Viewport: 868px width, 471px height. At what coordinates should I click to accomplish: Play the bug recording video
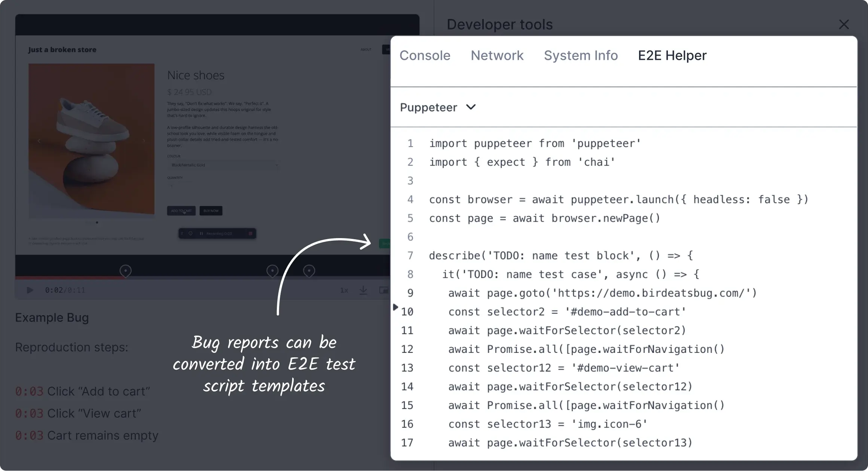click(30, 290)
